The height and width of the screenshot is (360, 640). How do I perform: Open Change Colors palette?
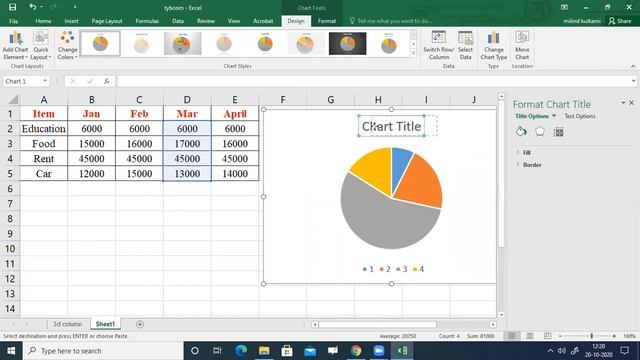tap(67, 45)
